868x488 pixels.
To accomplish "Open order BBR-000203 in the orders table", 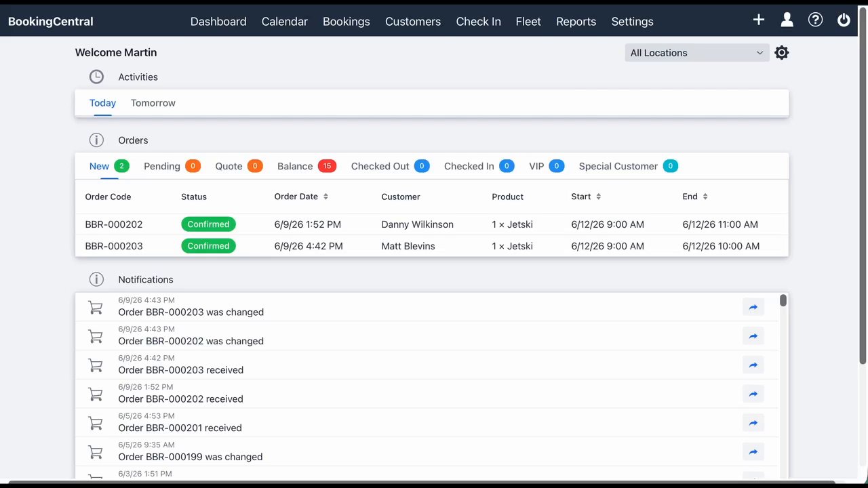I will pyautogui.click(x=114, y=246).
